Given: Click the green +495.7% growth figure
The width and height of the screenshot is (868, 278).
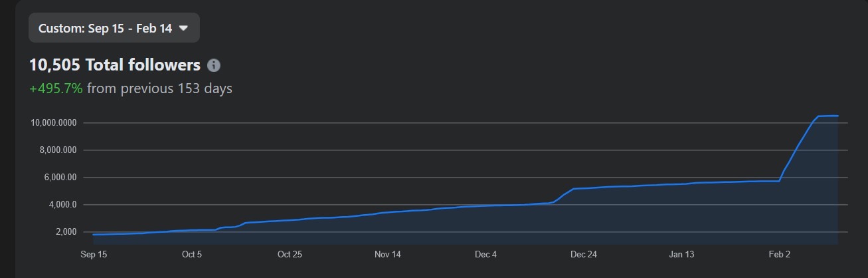Looking at the screenshot, I should 56,88.
